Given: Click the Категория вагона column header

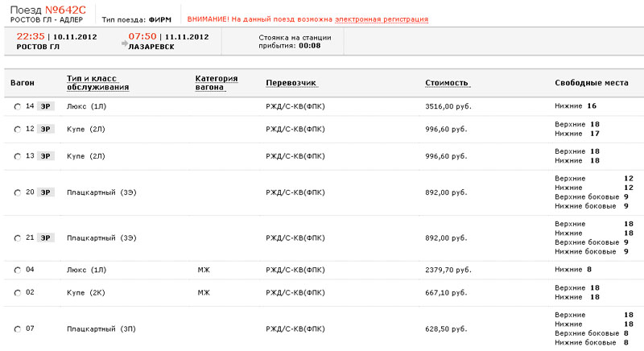Looking at the screenshot, I should click(216, 83).
